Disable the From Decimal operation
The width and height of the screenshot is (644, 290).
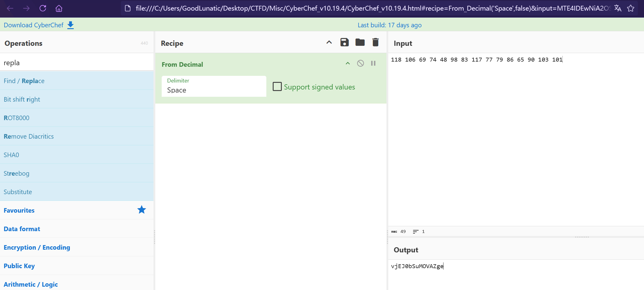tap(360, 63)
